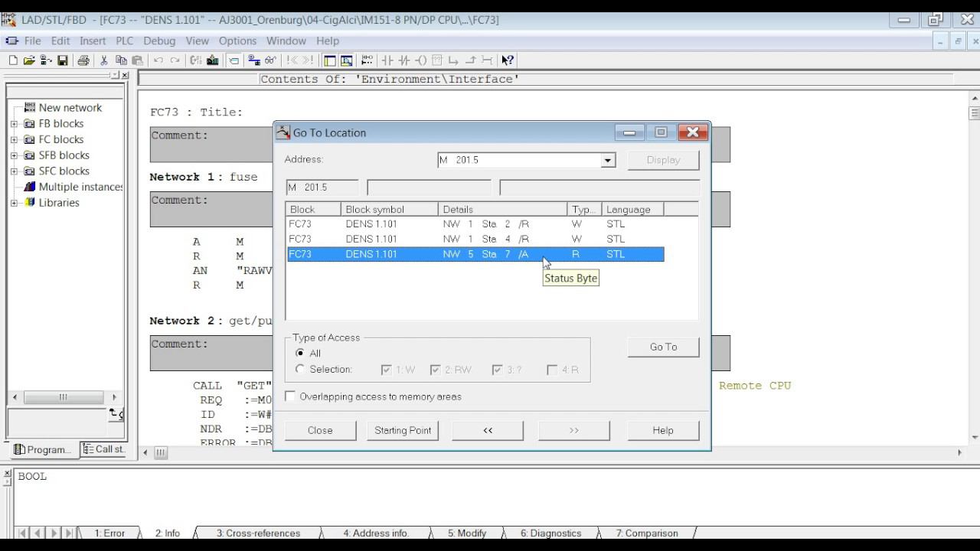Copy selection using the Copy icon
Viewport: 980px width, 551px height.
point(121,60)
